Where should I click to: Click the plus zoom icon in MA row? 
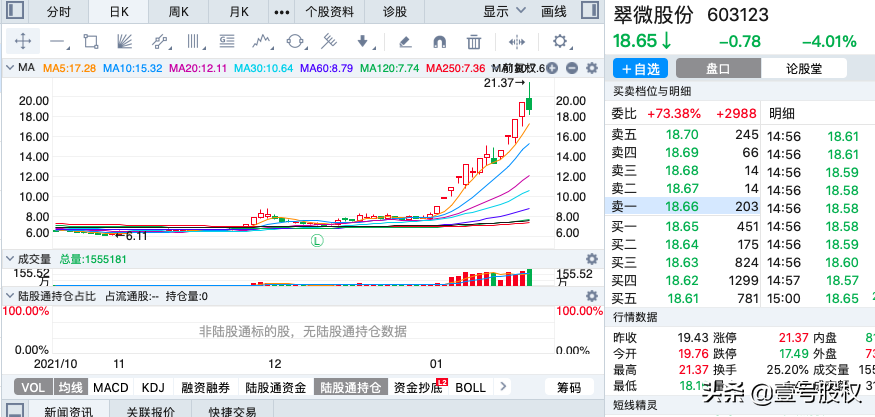point(552,68)
